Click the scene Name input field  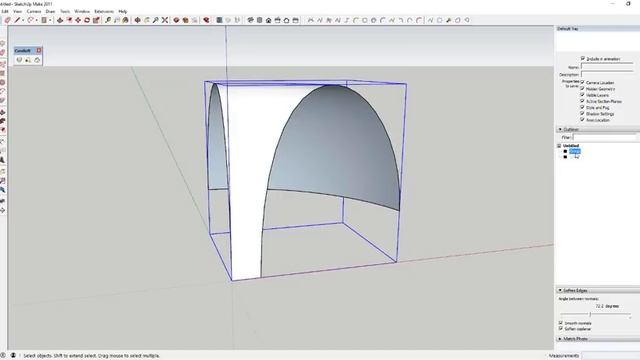coord(607,66)
